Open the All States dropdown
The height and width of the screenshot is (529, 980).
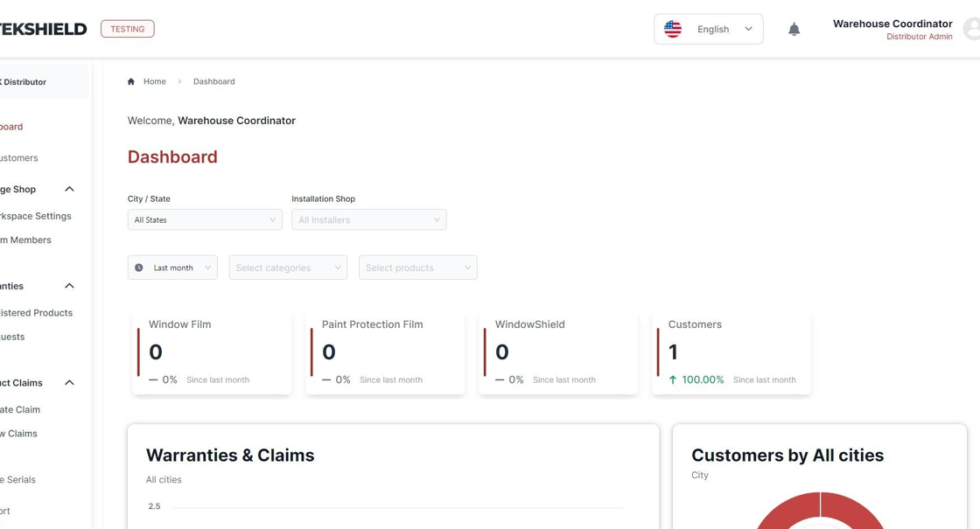pyautogui.click(x=205, y=219)
